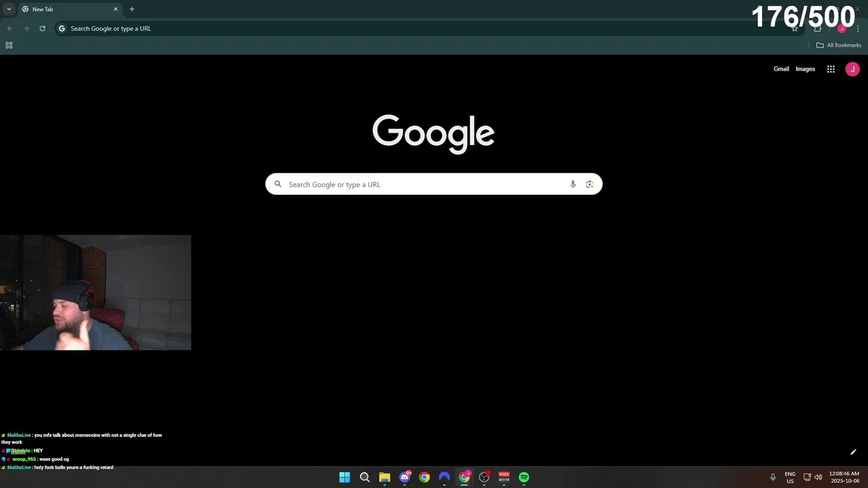Open another tab with the plus button
The height and width of the screenshot is (488, 868).
(x=132, y=9)
